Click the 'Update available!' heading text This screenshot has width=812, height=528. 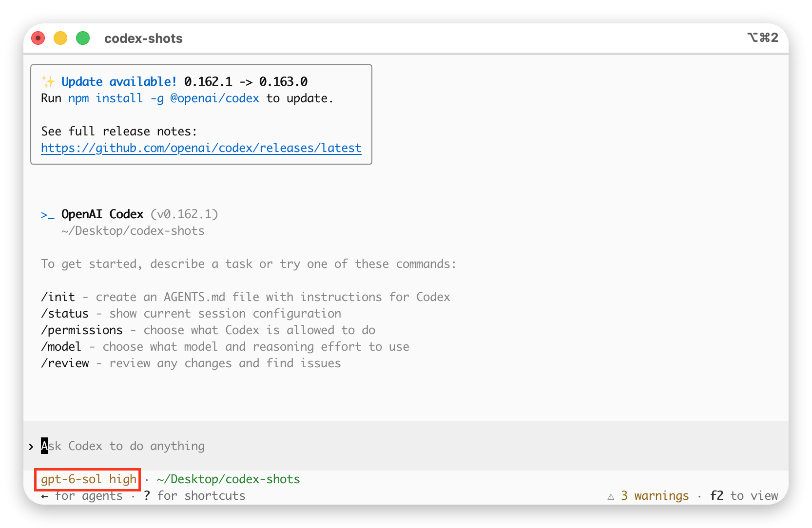tap(119, 81)
